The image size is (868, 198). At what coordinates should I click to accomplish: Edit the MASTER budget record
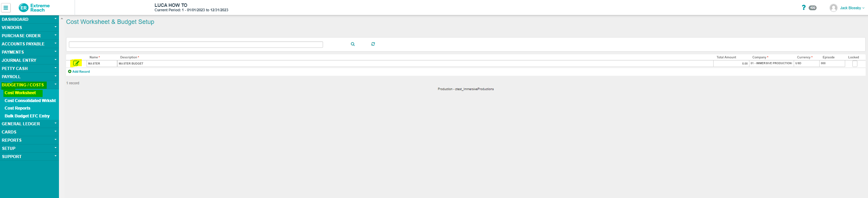pos(76,63)
